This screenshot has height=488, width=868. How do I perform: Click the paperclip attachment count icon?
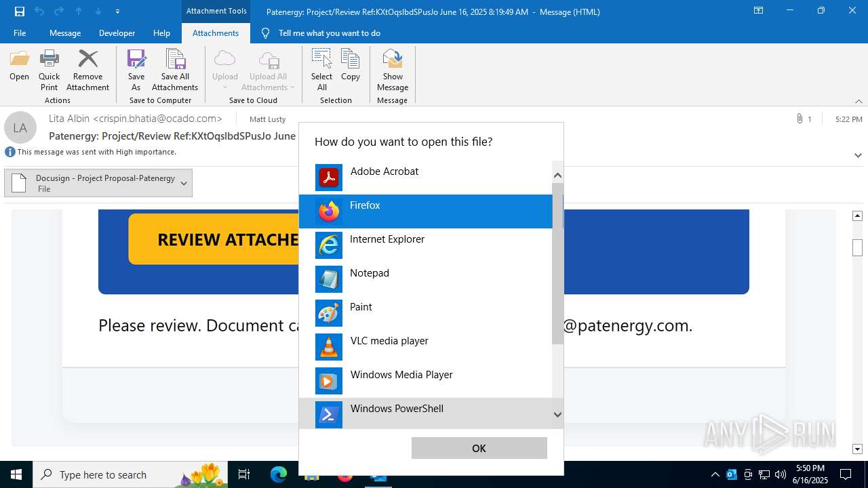800,119
